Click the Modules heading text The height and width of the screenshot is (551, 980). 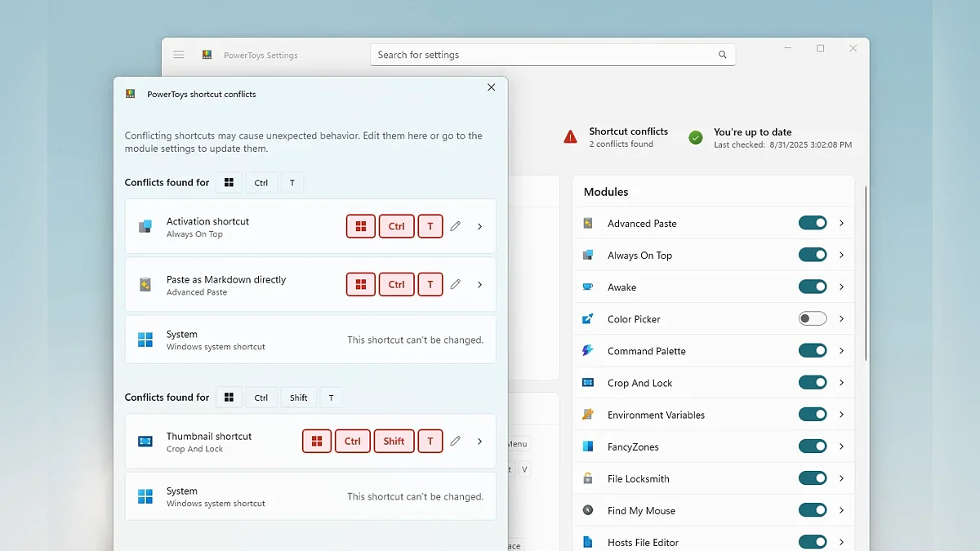[x=606, y=192]
